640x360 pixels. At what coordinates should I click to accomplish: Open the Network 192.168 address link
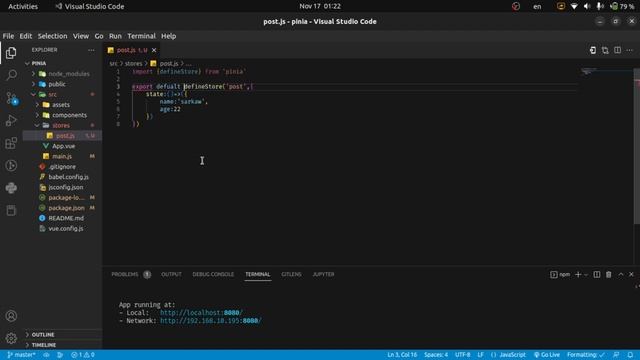pyautogui.click(x=211, y=321)
